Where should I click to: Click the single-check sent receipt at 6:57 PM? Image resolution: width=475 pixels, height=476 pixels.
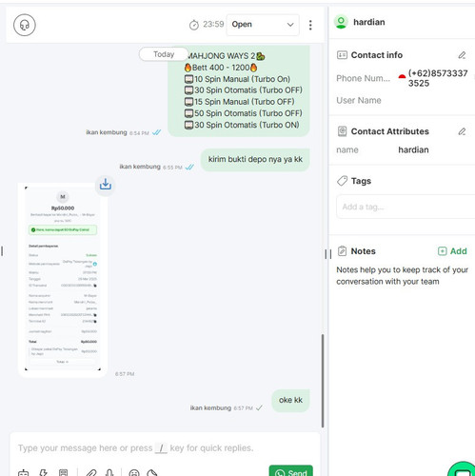(259, 407)
